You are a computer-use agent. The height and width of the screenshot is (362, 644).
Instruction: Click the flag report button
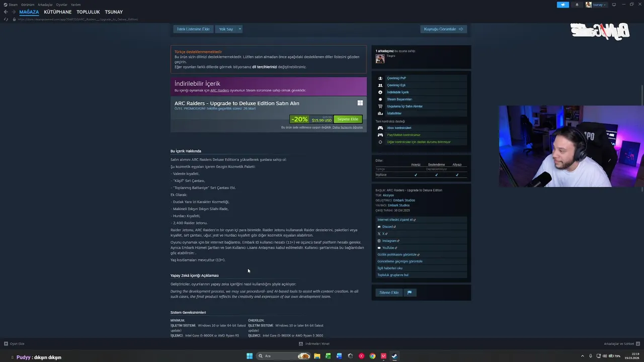pos(410,293)
